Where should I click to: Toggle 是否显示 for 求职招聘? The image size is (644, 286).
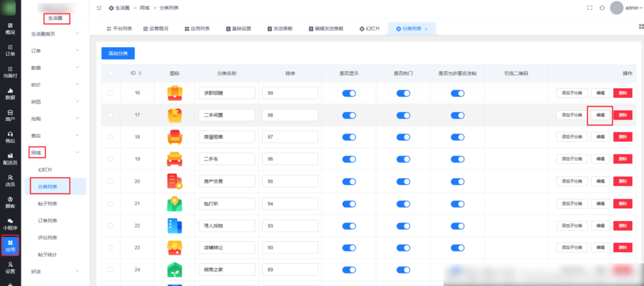[x=348, y=93]
